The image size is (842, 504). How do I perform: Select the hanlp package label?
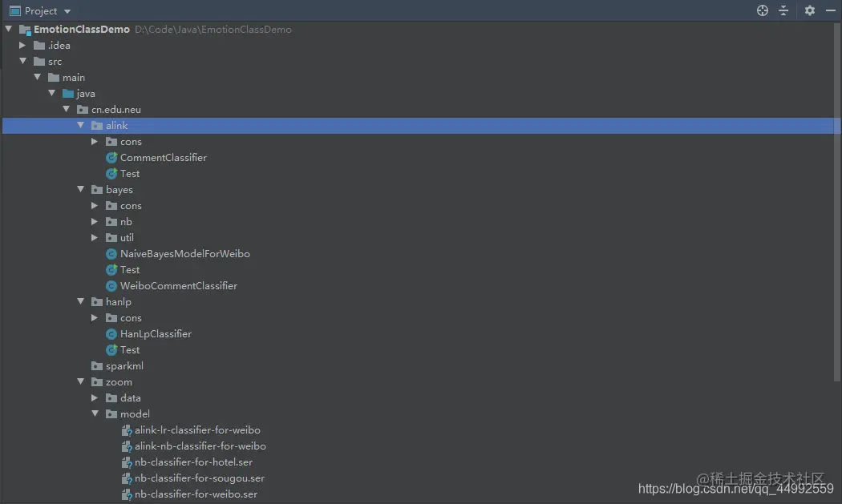119,302
